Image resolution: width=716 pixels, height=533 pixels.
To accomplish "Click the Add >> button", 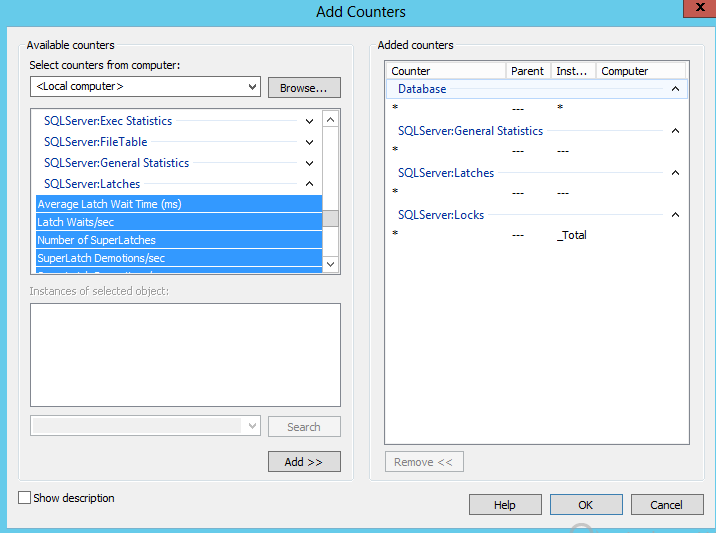I will (304, 462).
